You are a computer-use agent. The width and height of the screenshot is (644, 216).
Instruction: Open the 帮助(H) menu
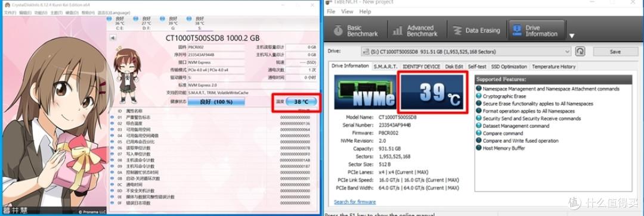click(x=88, y=12)
